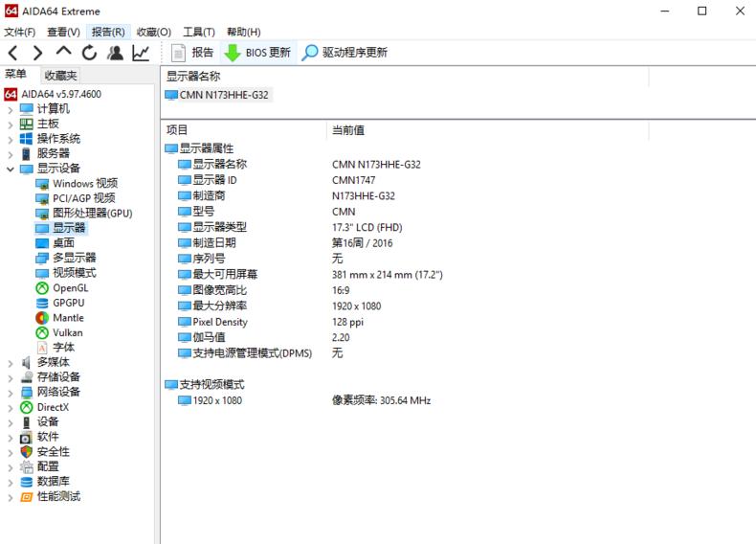Viewport: 756px width, 544px height.
Task: Click the 存储设备 storage icon in tree
Action: click(x=26, y=377)
